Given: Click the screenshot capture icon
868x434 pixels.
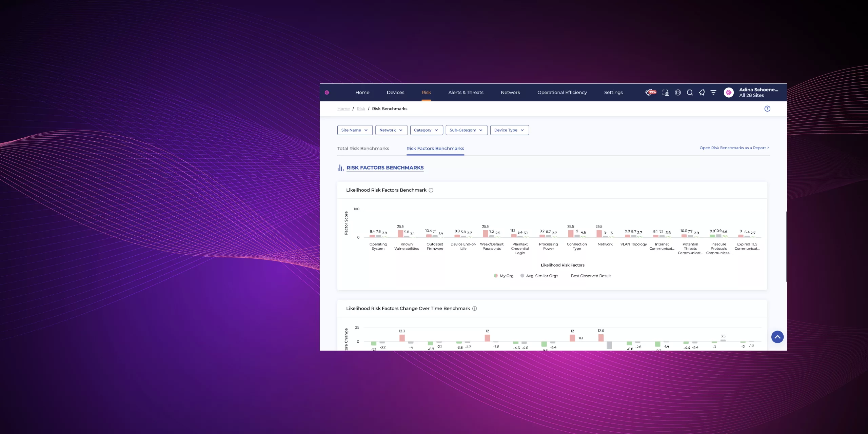Looking at the screenshot, I should tap(666, 93).
